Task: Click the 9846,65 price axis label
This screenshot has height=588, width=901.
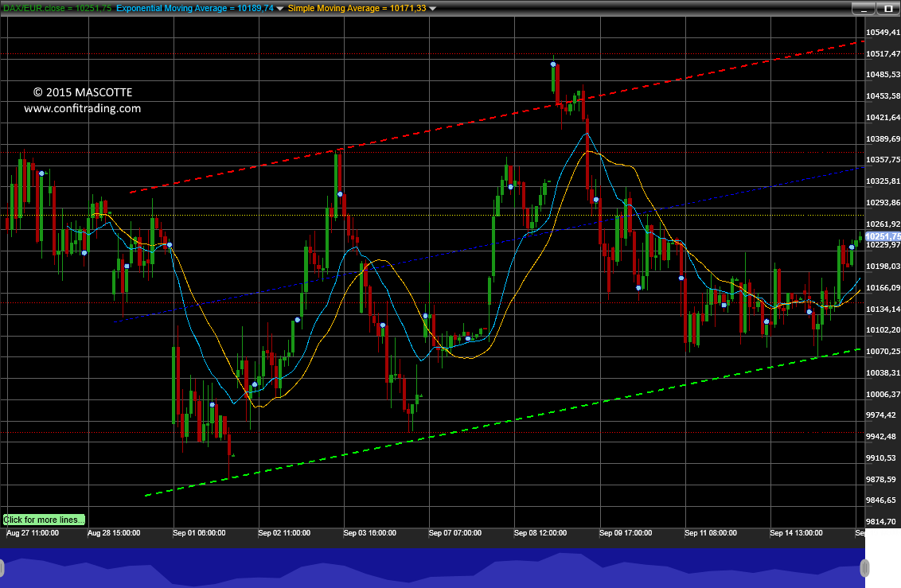Action: (881, 500)
